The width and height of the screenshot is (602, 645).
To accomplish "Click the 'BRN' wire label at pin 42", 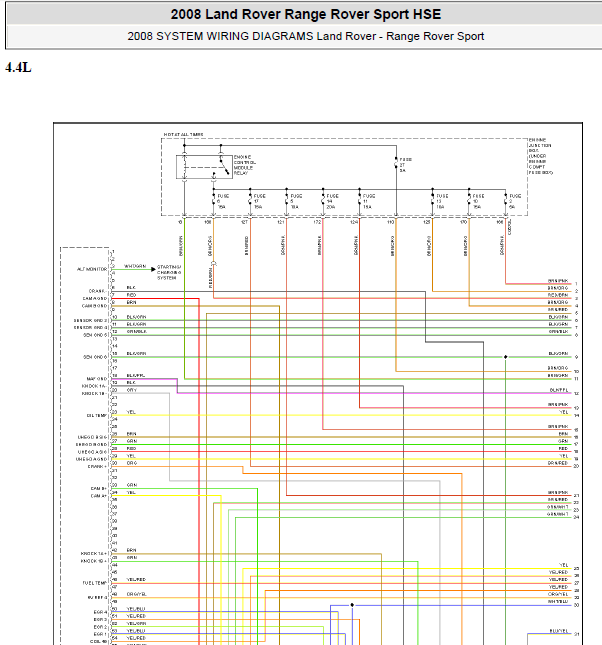I will 131,550.
